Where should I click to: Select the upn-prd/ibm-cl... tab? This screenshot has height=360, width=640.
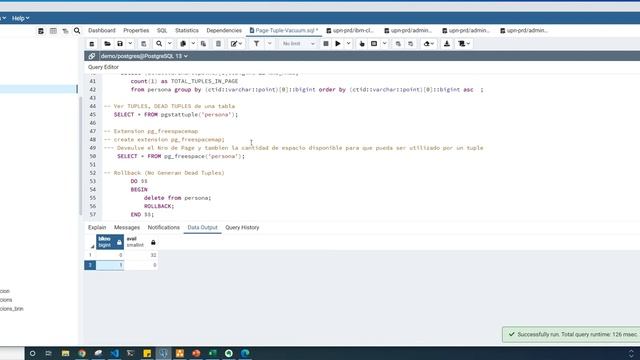(350, 31)
